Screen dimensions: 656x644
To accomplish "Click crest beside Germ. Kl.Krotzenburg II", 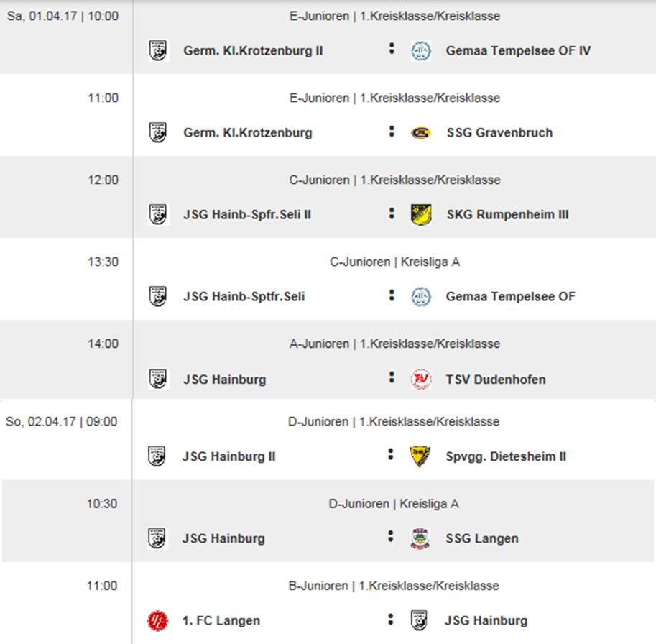I will click(158, 50).
